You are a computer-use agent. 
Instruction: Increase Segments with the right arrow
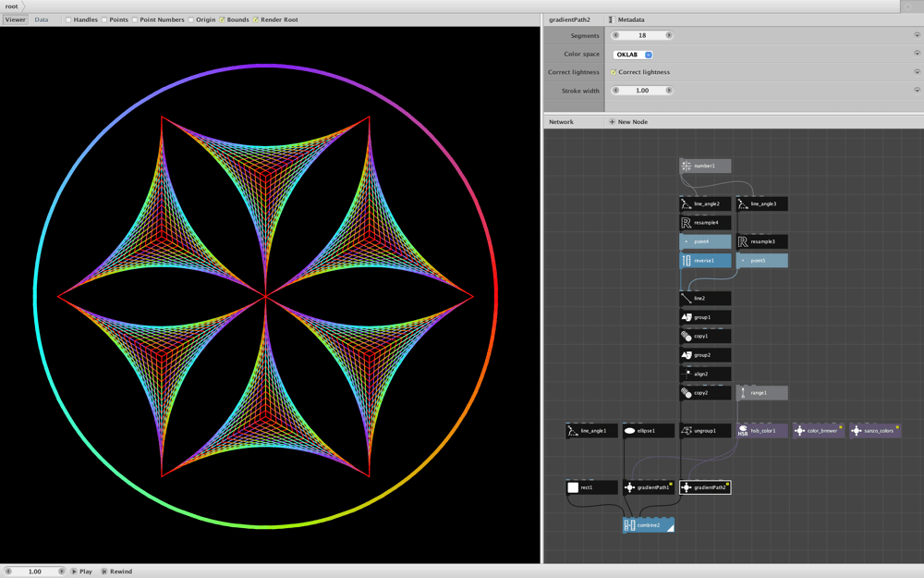[669, 35]
